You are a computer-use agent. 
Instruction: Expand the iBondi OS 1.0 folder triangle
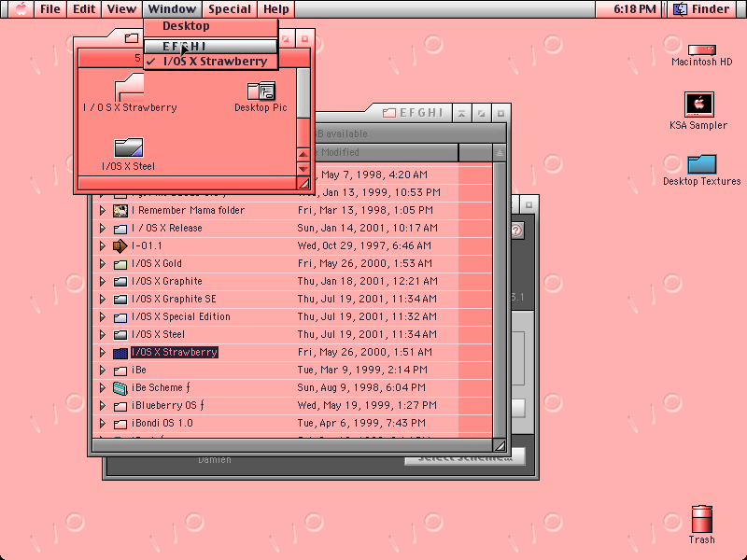click(x=102, y=423)
